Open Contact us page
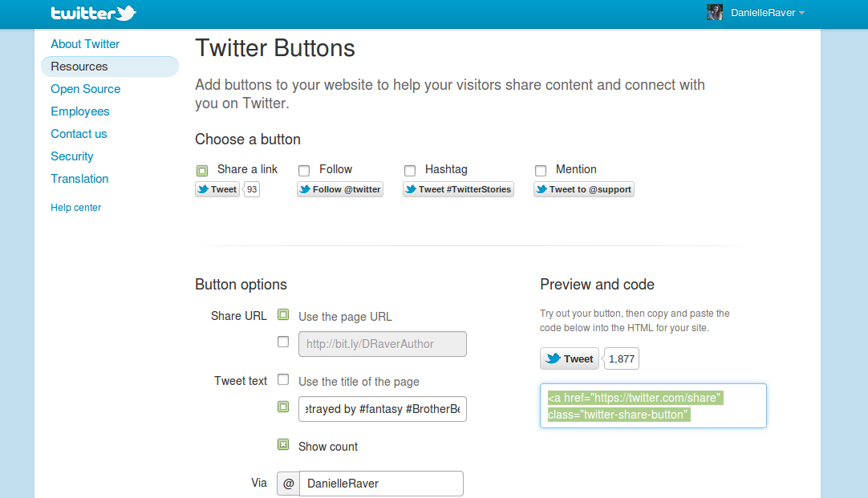Image resolution: width=868 pixels, height=498 pixels. (79, 134)
